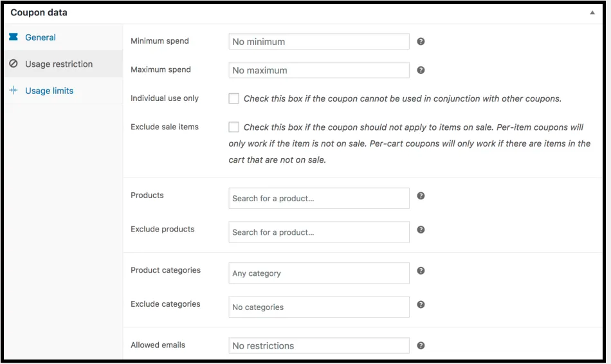The image size is (611, 364).
Task: Click the Allowed emails text field
Action: click(319, 345)
